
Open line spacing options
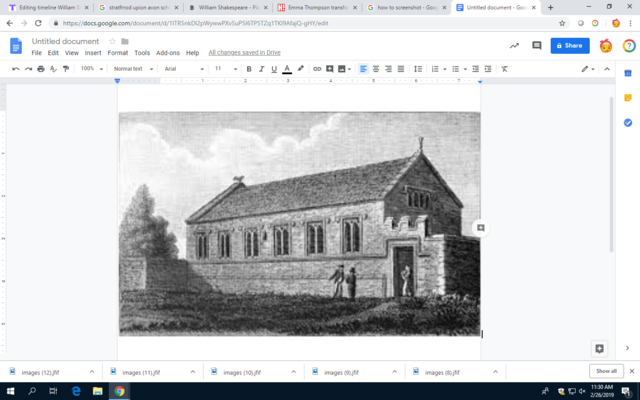[418, 69]
